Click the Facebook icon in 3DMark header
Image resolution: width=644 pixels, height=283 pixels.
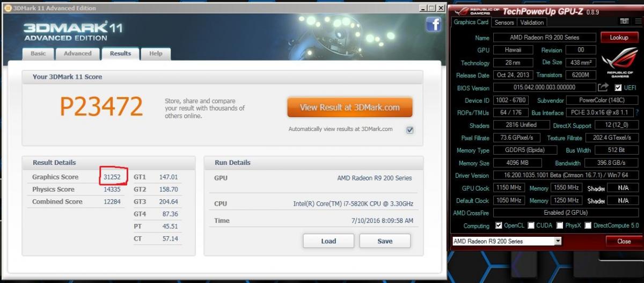pyautogui.click(x=434, y=25)
